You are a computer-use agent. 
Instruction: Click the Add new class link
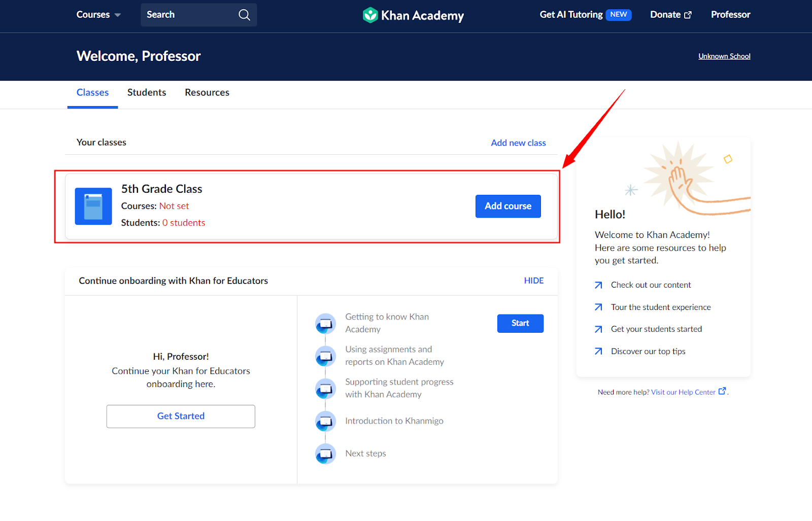[x=518, y=143]
